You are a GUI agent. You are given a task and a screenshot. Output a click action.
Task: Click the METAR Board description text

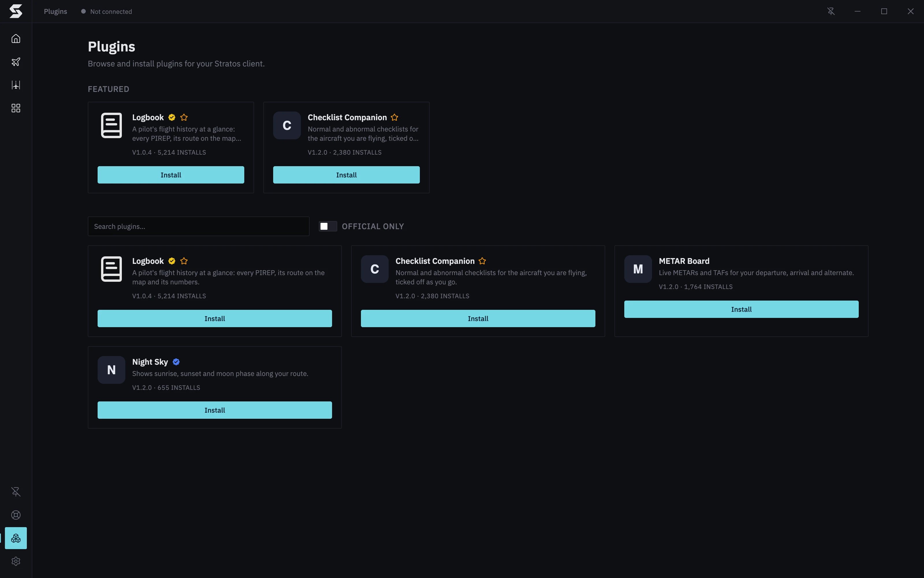point(756,273)
